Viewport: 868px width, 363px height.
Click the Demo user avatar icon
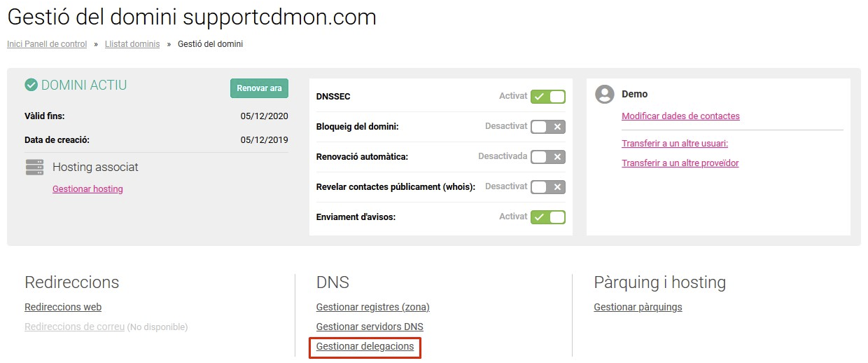point(605,95)
